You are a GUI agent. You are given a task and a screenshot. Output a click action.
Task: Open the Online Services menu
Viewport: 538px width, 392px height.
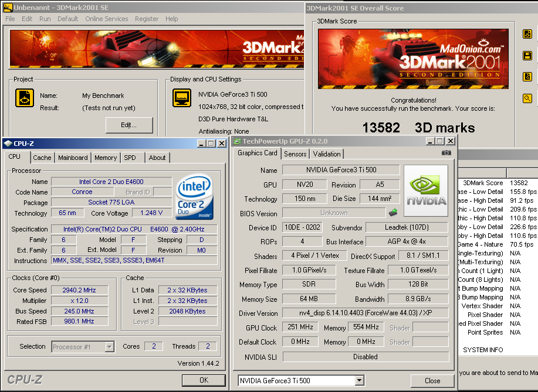click(x=106, y=19)
